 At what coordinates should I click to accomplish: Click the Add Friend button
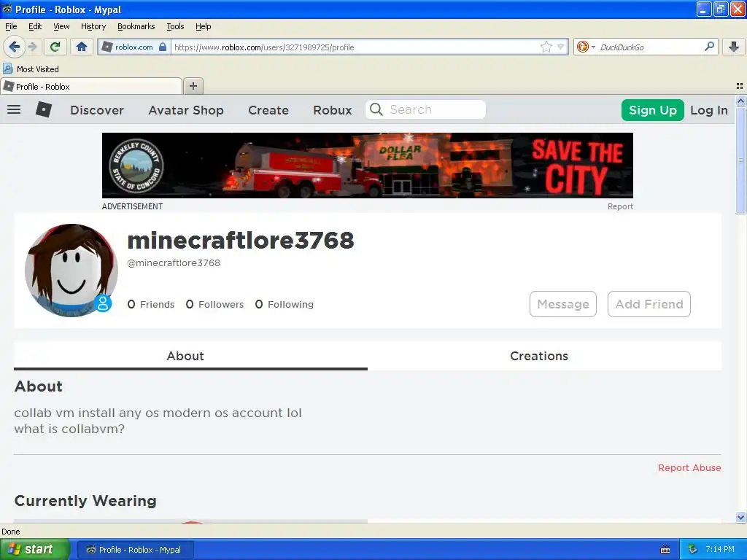(x=649, y=304)
